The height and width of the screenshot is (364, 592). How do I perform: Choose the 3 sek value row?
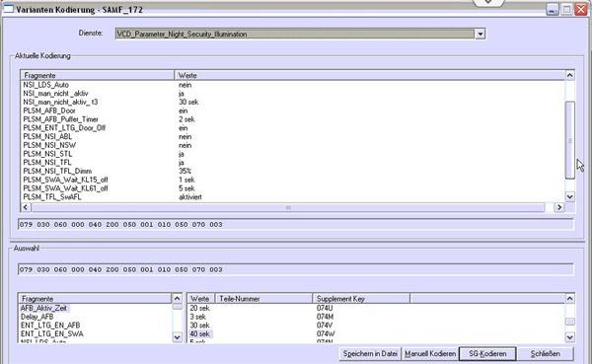(197, 317)
